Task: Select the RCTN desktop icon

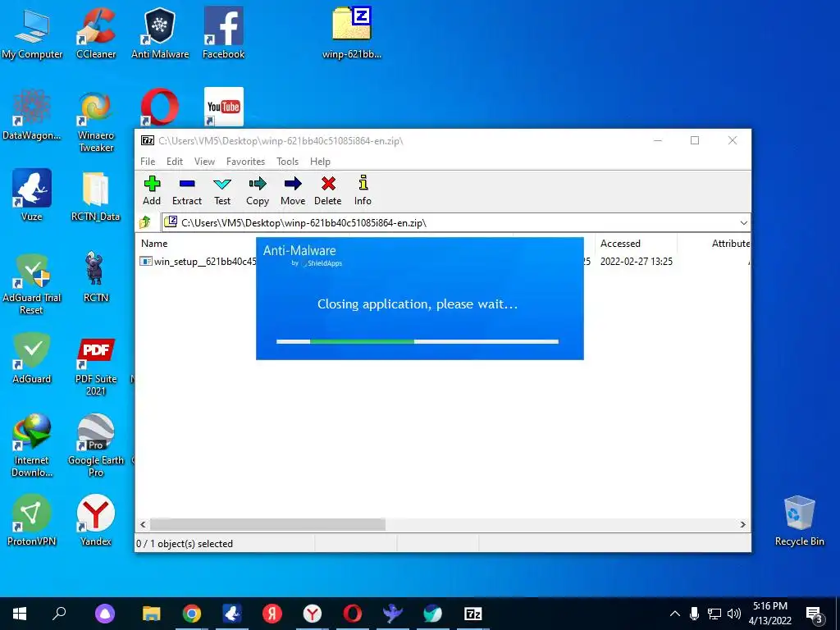Action: (x=96, y=276)
